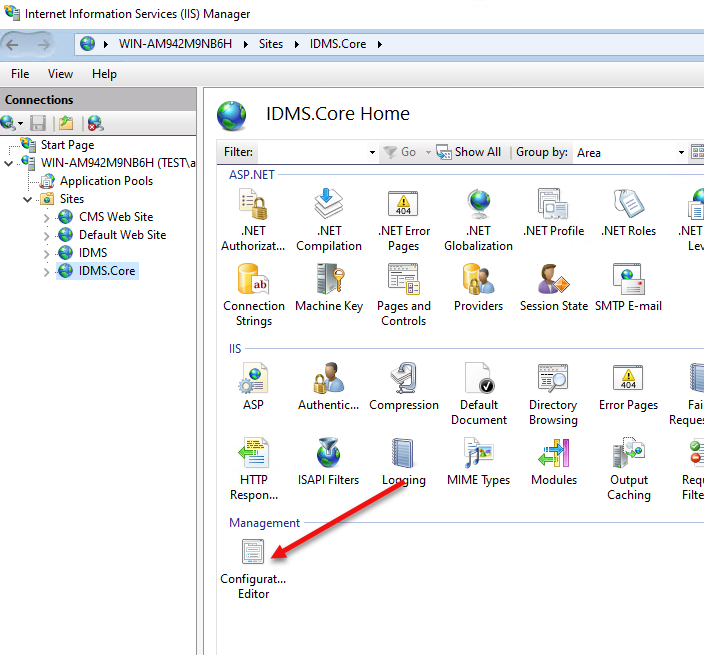The height and width of the screenshot is (655, 704).
Task: Open dropdown after IDMS.Core in address bar
Action: [380, 44]
